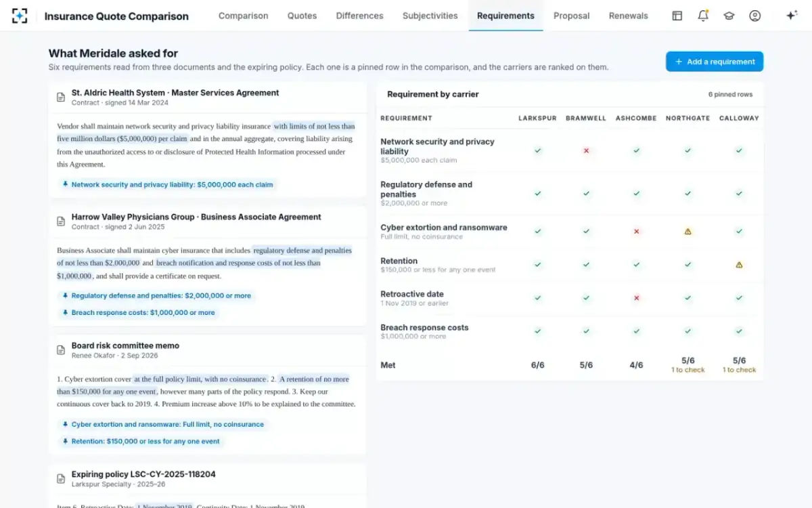Click Calloway's check for Cyber extortion

pos(739,231)
